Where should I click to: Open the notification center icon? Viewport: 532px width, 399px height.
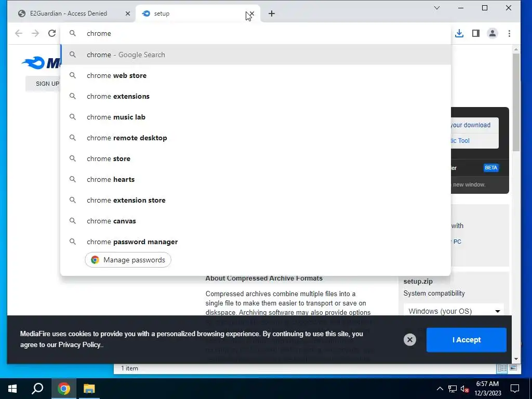515,389
